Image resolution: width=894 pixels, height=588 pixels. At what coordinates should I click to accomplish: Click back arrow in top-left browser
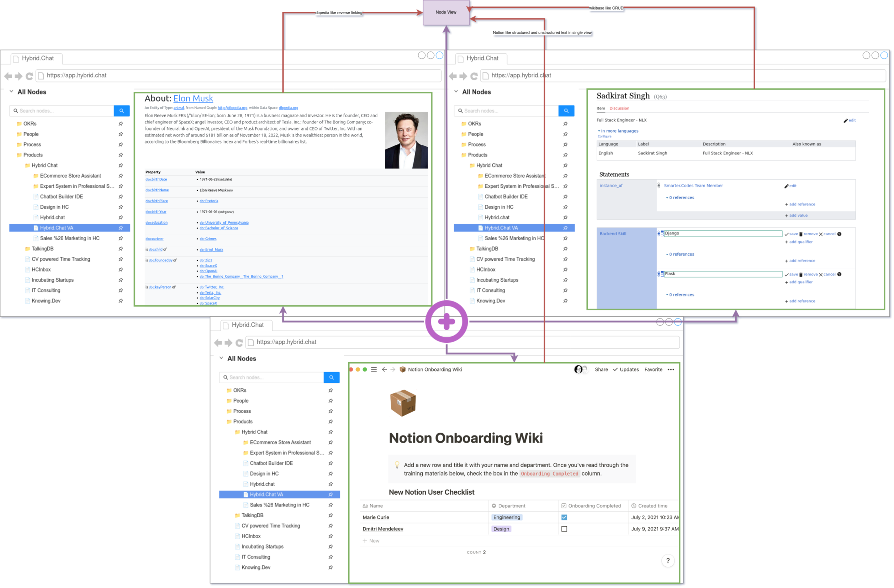pos(8,76)
